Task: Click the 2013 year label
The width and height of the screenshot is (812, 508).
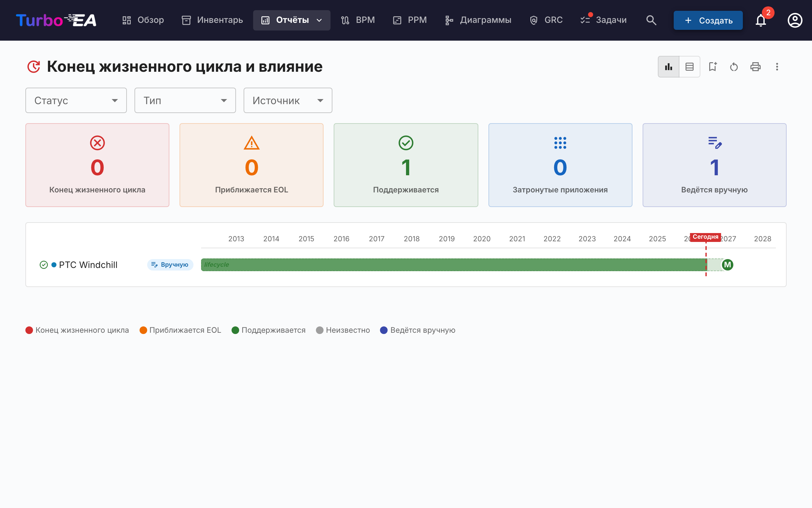Action: pos(236,239)
